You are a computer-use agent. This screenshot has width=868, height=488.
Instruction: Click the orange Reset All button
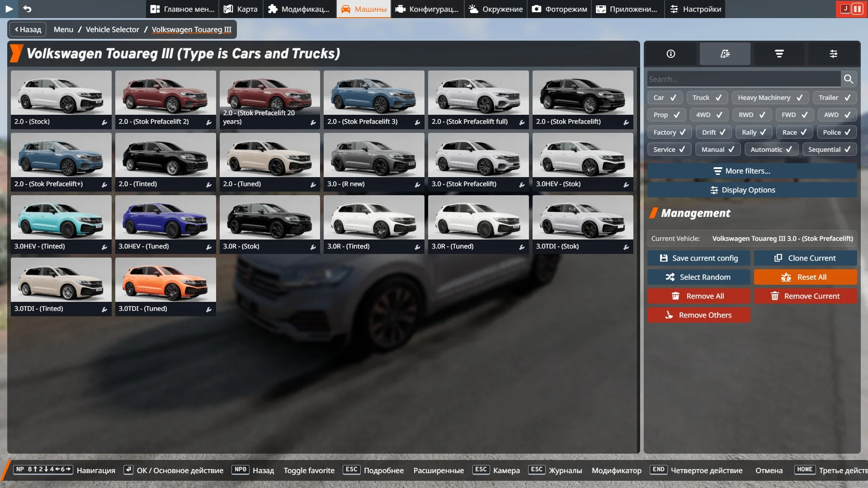805,277
